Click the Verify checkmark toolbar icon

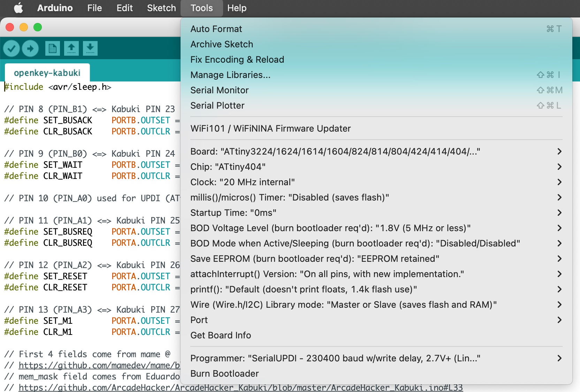(x=11, y=48)
